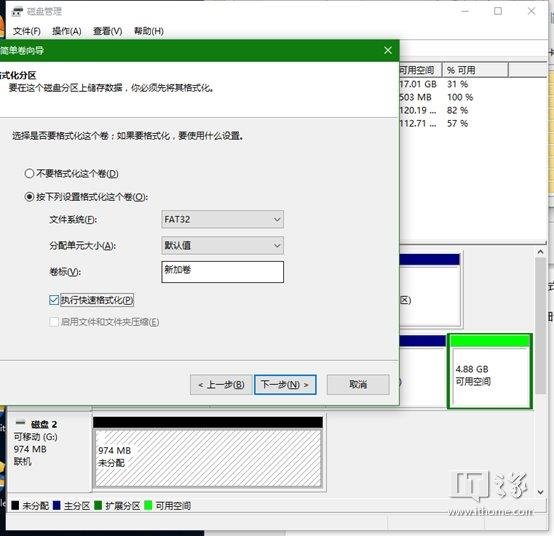Open the 分配单元大小 默认值 dropdown
This screenshot has width=554, height=536.
tap(223, 246)
